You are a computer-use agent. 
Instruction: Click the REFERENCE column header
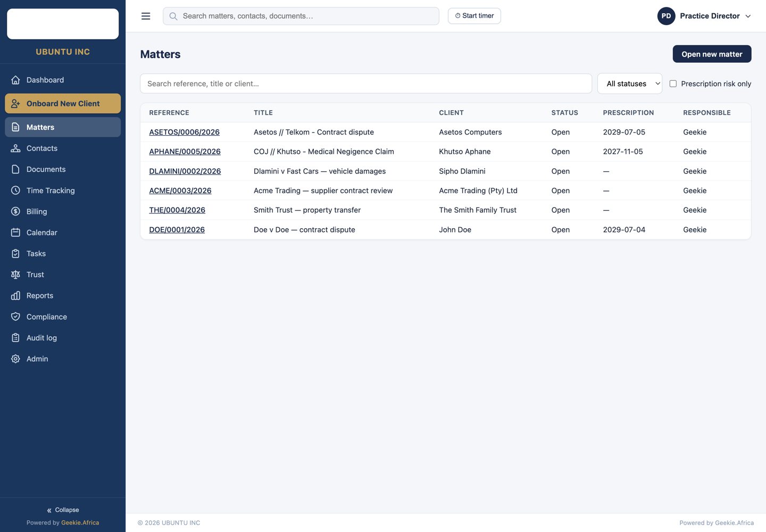tap(169, 113)
